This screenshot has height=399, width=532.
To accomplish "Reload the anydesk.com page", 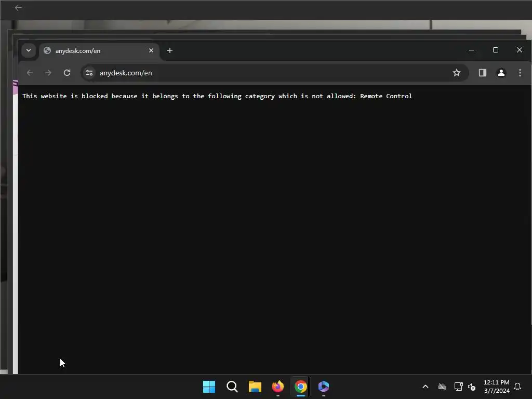I will (67, 73).
